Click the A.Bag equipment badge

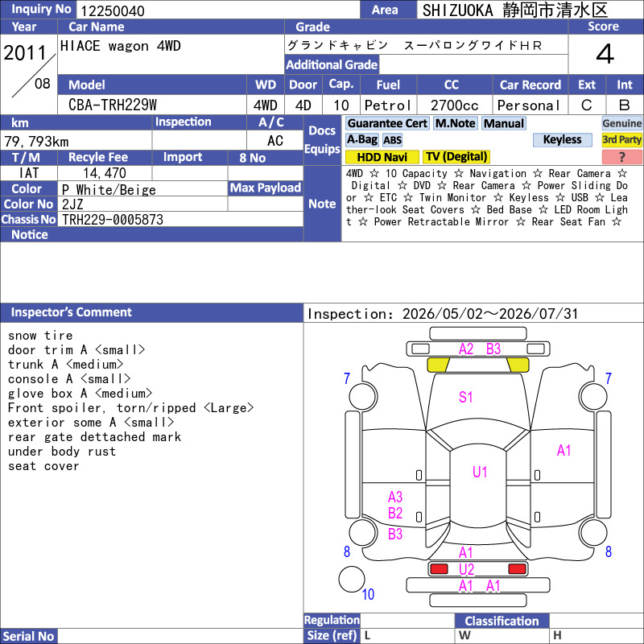click(x=361, y=139)
